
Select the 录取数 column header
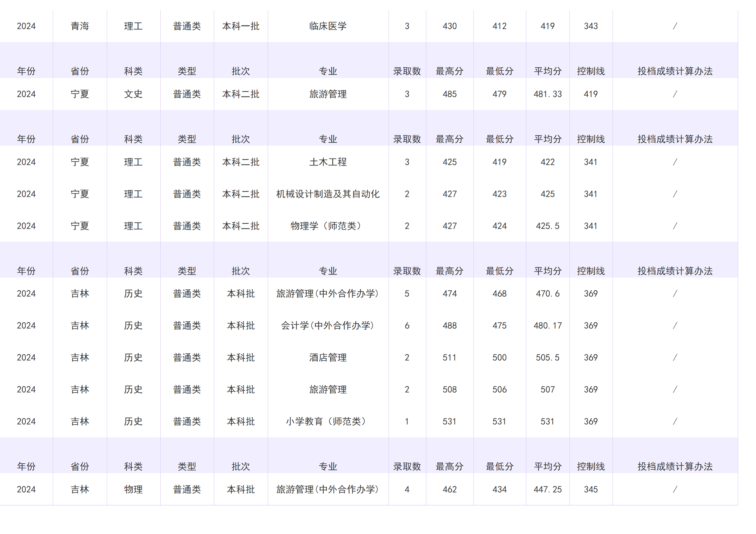(x=407, y=71)
